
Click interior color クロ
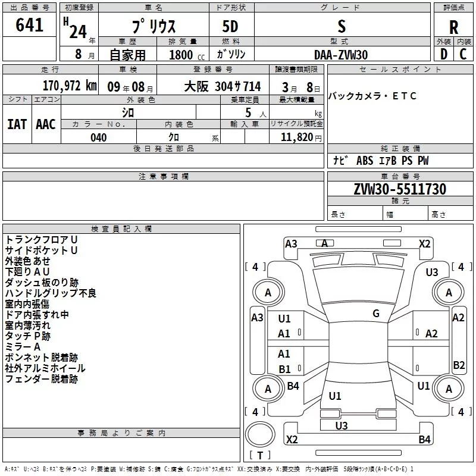click(x=174, y=137)
